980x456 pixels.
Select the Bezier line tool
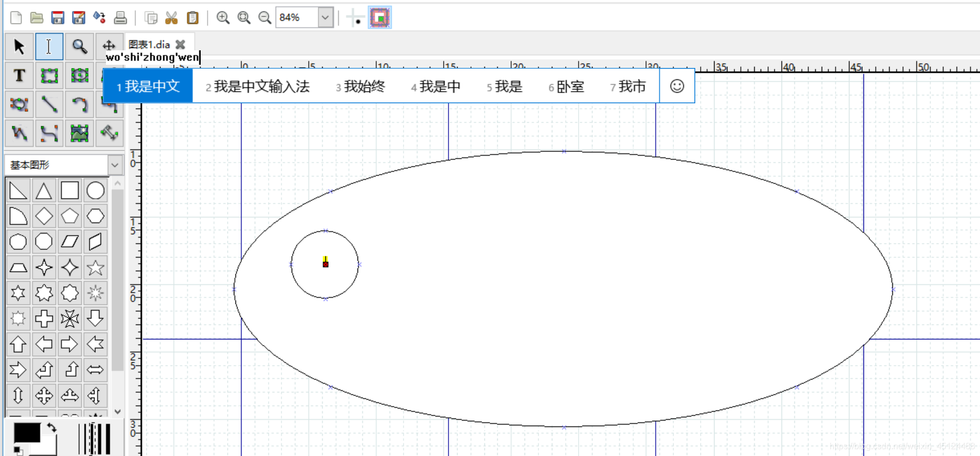point(49,133)
